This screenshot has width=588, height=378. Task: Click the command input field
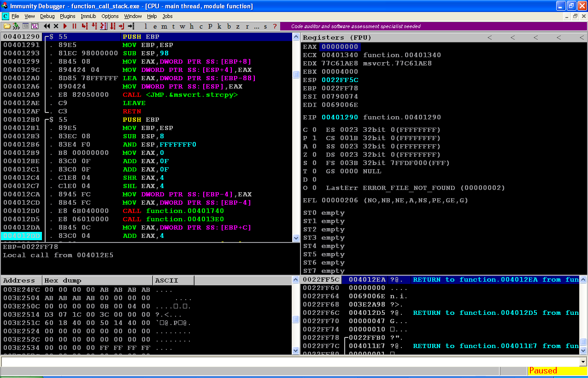click(x=290, y=362)
